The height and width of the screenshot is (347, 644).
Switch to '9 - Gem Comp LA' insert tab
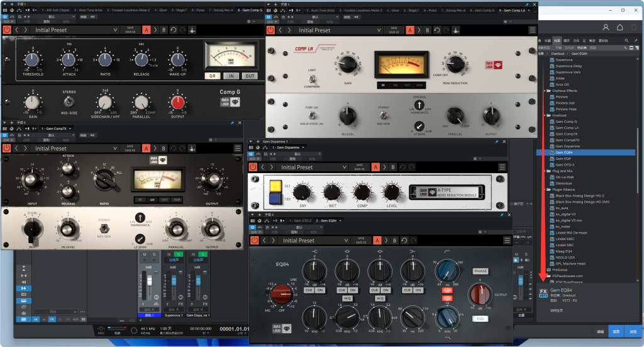click(x=513, y=10)
